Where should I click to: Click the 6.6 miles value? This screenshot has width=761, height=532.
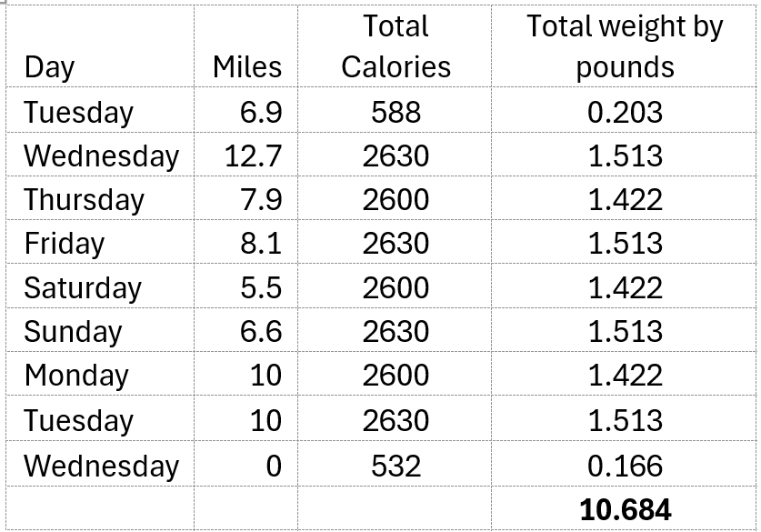click(x=261, y=332)
